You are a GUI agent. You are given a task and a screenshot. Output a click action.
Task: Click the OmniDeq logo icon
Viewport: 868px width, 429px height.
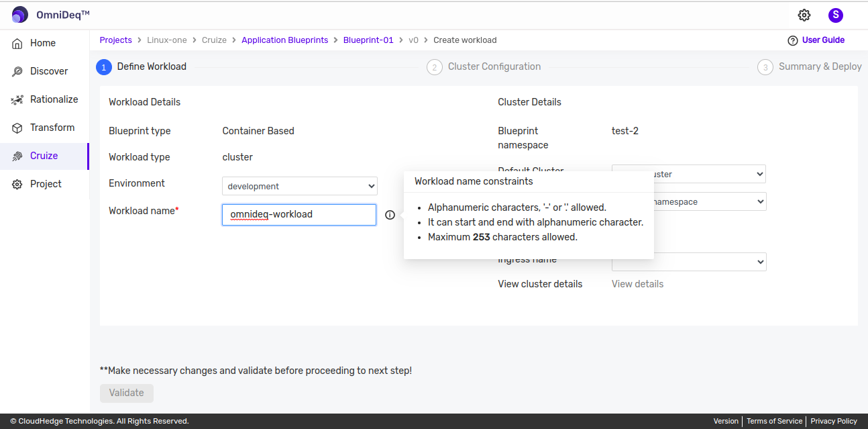pos(20,15)
